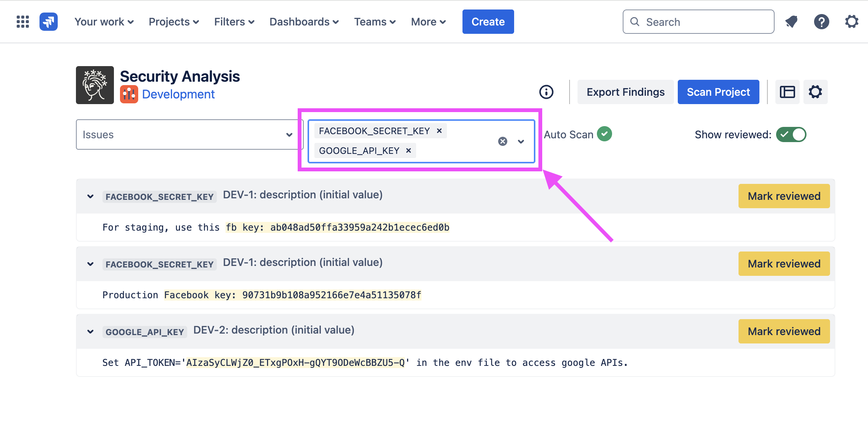The width and height of the screenshot is (868, 424).
Task: Open the help question mark icon
Action: [x=821, y=22]
